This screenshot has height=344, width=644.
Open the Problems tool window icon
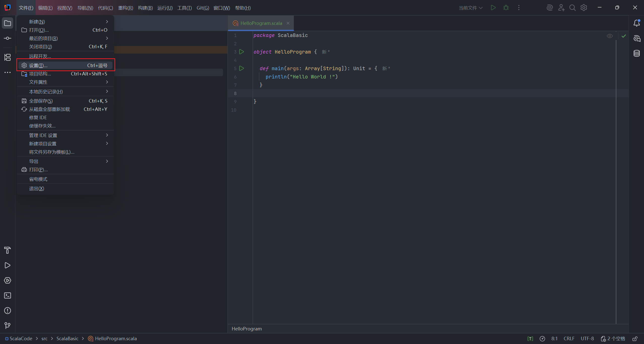tap(8, 311)
